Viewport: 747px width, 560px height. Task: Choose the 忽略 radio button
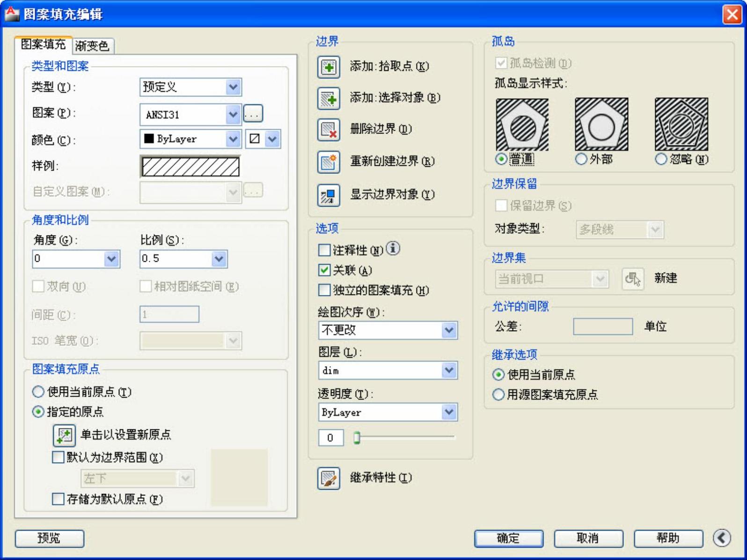[661, 160]
